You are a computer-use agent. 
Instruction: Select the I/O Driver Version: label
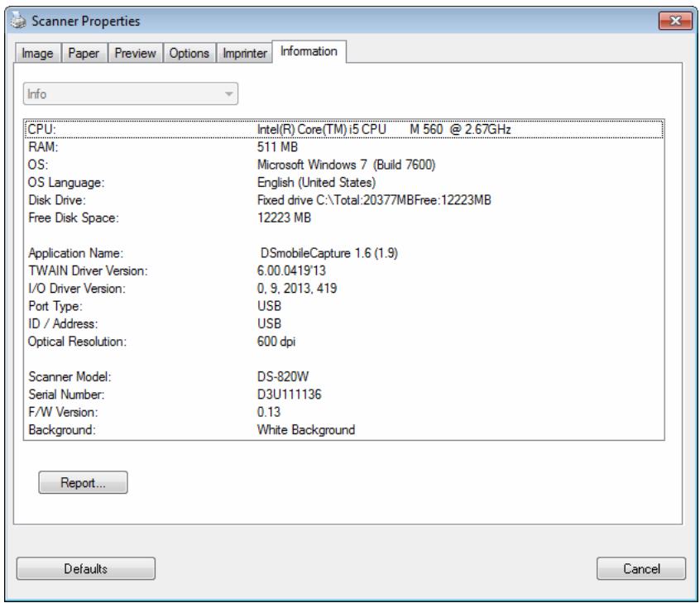77,289
